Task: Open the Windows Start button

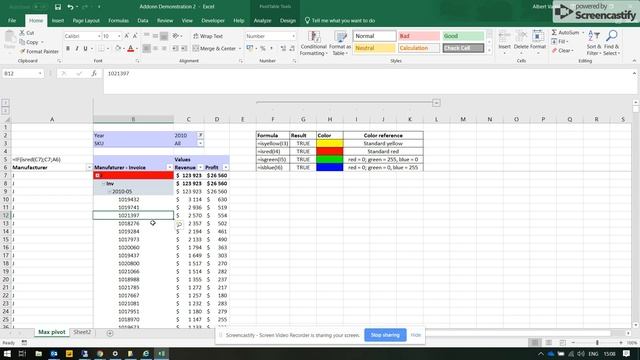Action: coord(7,353)
